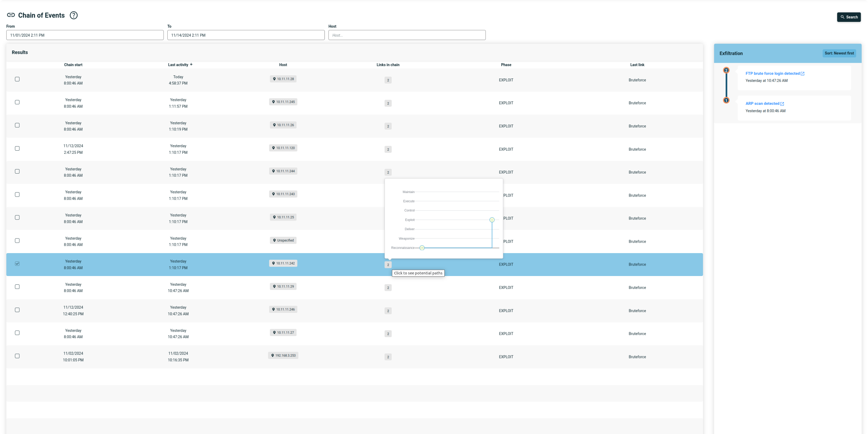Image resolution: width=868 pixels, height=434 pixels.
Task: Click the help question mark icon
Action: 74,15
